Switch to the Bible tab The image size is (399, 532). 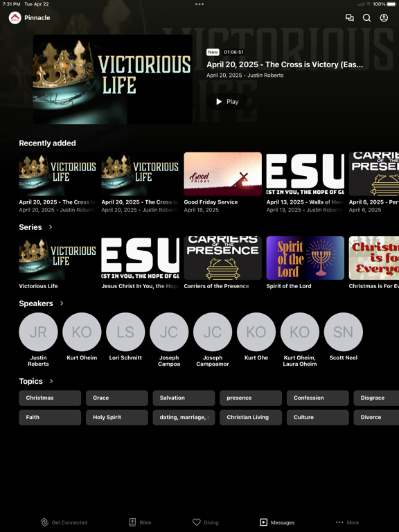(x=141, y=522)
